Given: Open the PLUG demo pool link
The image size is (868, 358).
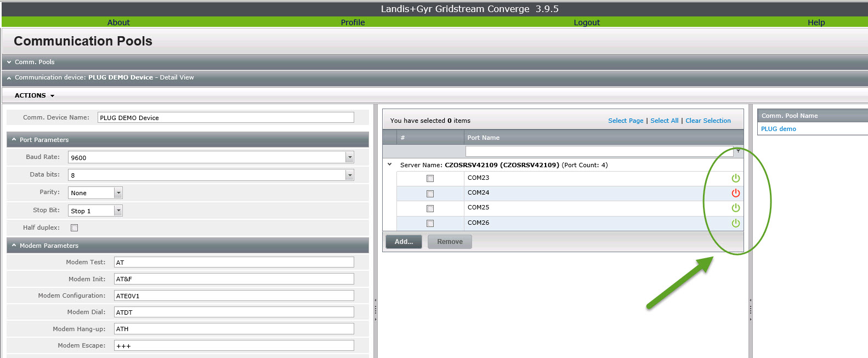Looking at the screenshot, I should [779, 129].
